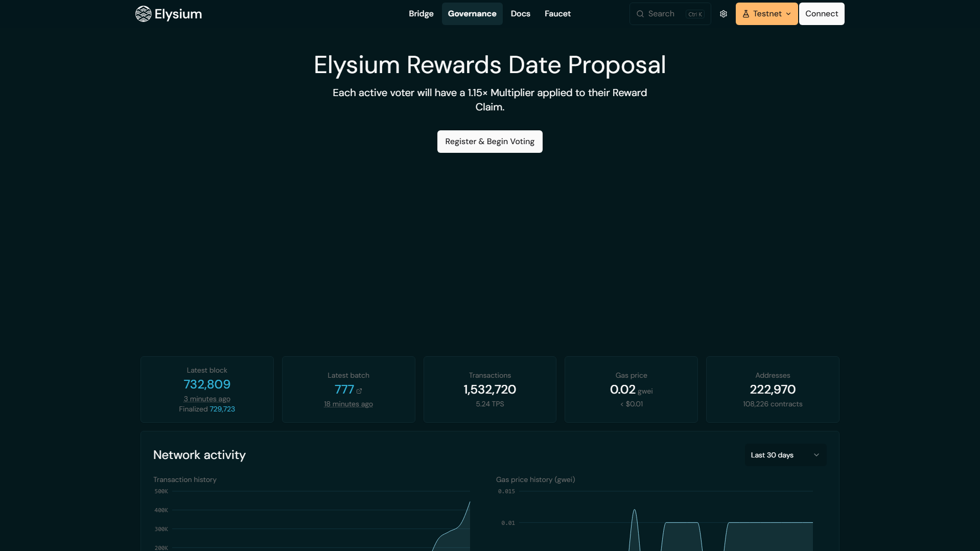Open external link icon beside batch 777
Image resolution: width=980 pixels, height=551 pixels.
tap(359, 391)
